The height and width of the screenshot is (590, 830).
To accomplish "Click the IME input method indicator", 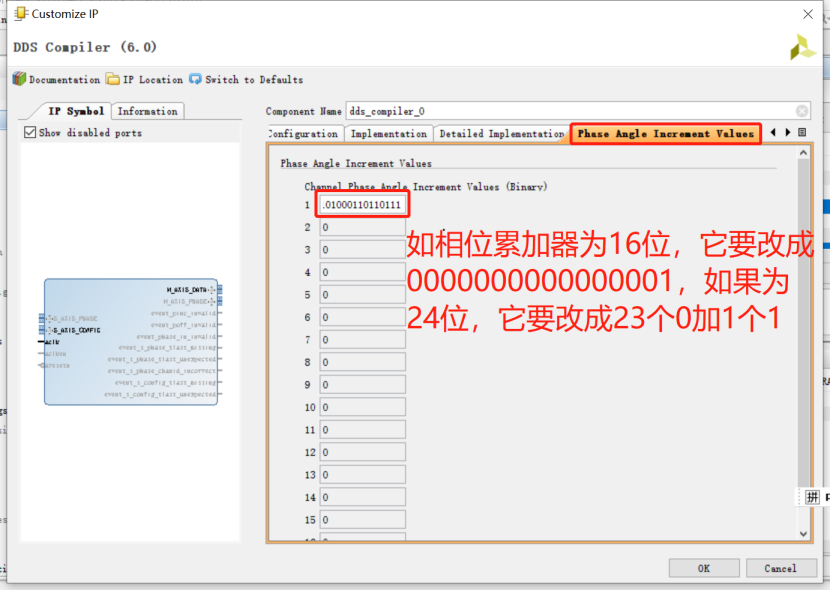I will [x=813, y=497].
